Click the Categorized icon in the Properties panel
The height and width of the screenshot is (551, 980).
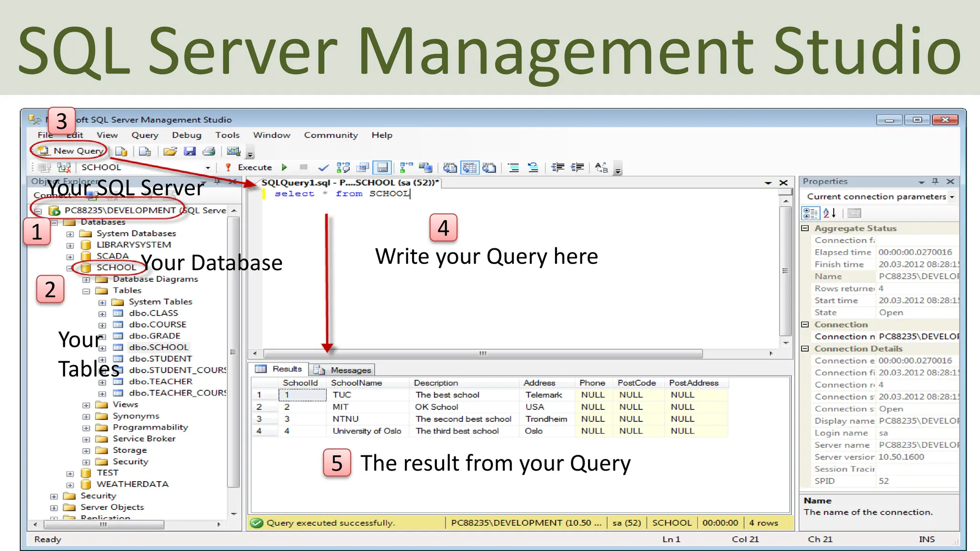click(x=810, y=213)
